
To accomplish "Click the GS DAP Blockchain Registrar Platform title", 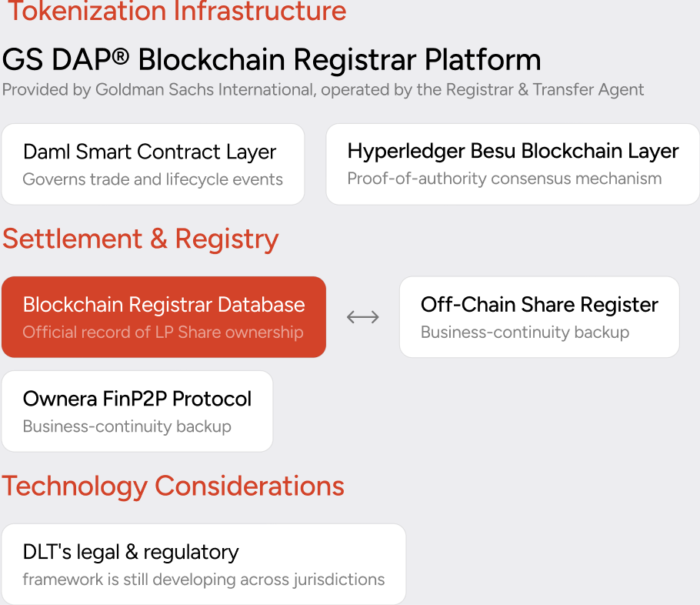I will coord(272,59).
